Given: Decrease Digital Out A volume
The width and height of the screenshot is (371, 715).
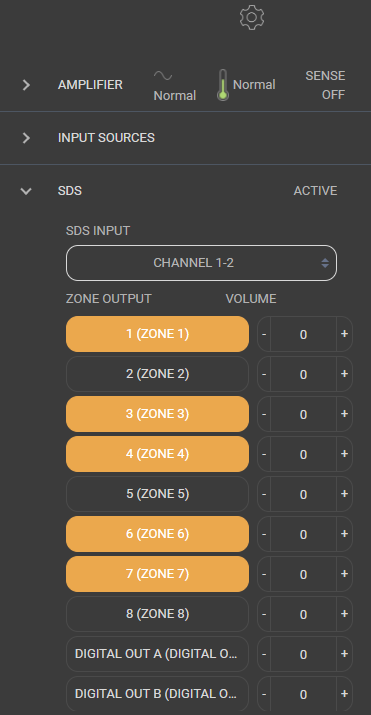Looking at the screenshot, I should point(264,654).
